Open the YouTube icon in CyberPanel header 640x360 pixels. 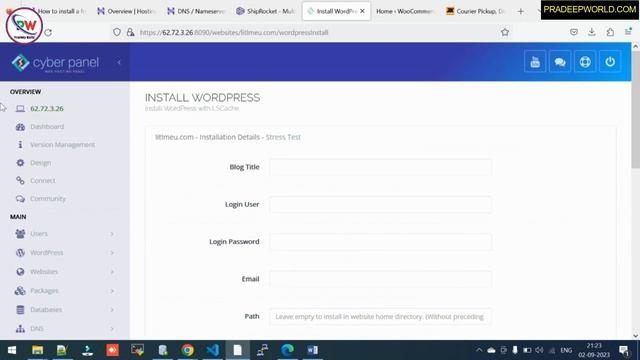click(535, 62)
